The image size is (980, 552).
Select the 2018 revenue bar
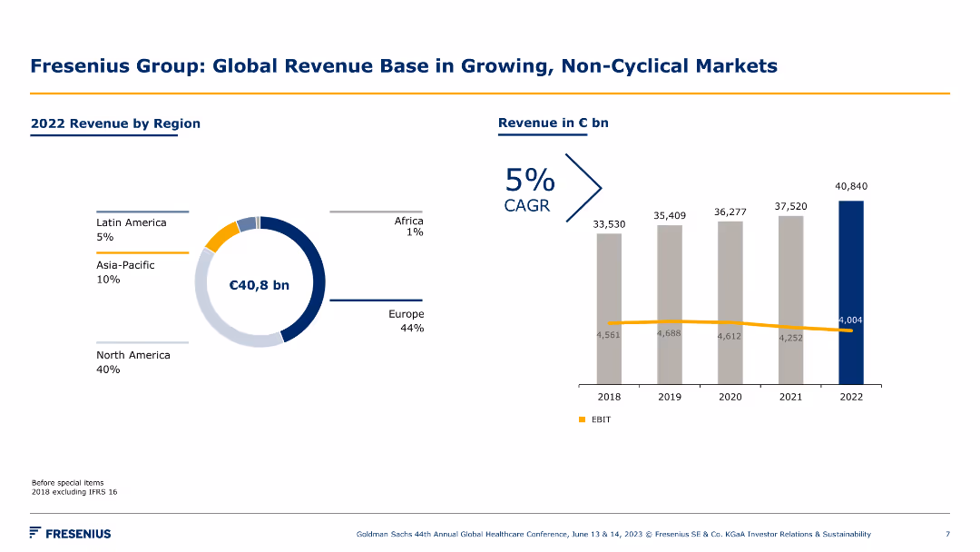click(609, 309)
